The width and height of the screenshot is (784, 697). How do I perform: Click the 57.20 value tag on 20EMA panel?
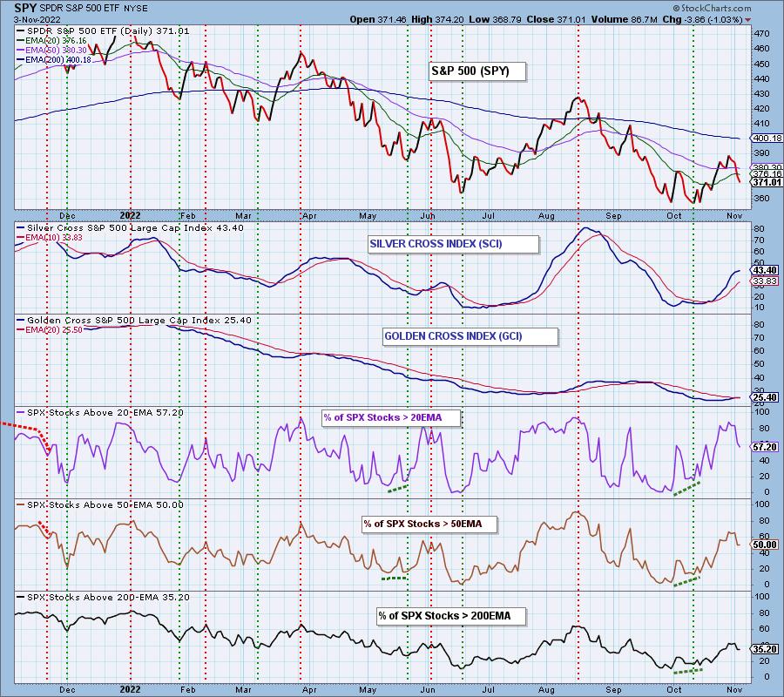(765, 446)
